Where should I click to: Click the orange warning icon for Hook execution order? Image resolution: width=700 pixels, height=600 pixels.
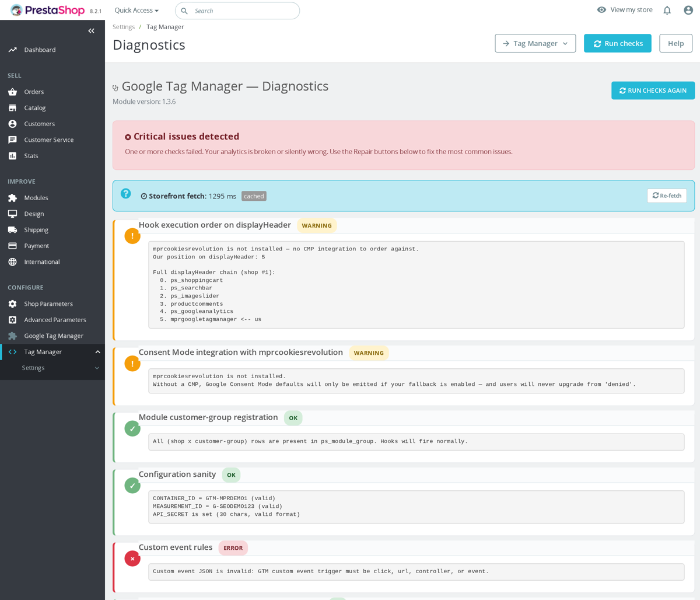[x=132, y=236]
